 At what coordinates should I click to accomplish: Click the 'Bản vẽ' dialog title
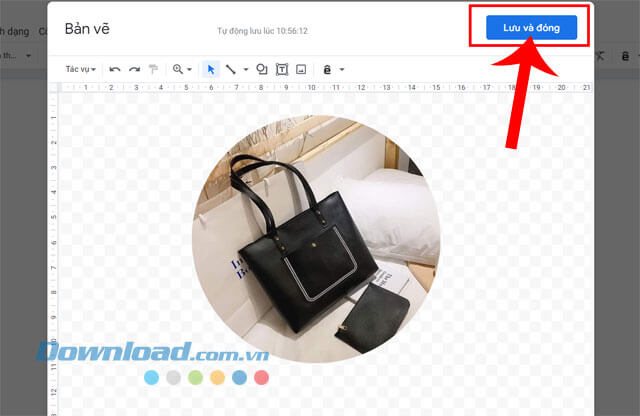[87, 29]
